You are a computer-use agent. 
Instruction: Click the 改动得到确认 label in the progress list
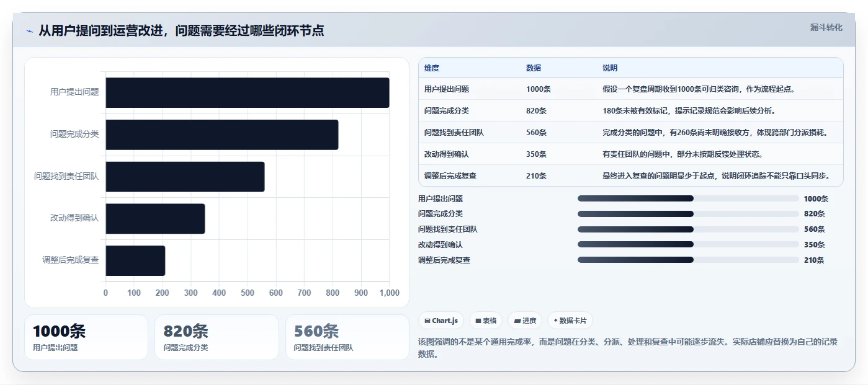click(x=441, y=245)
